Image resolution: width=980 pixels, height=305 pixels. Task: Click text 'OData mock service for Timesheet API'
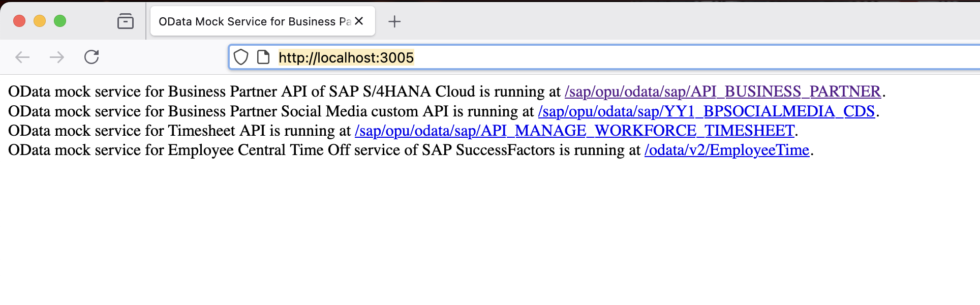coord(137,131)
